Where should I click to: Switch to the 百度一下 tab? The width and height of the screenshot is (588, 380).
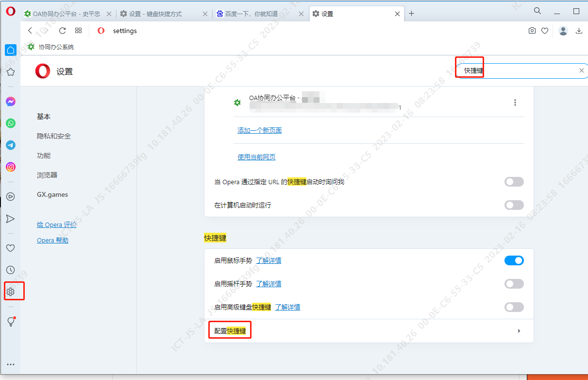(260, 14)
